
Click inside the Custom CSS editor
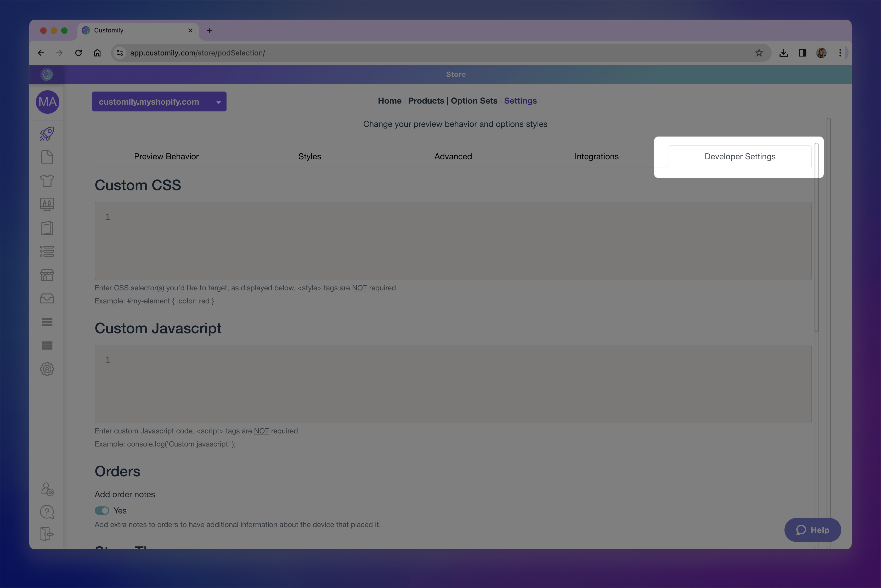pos(453,241)
